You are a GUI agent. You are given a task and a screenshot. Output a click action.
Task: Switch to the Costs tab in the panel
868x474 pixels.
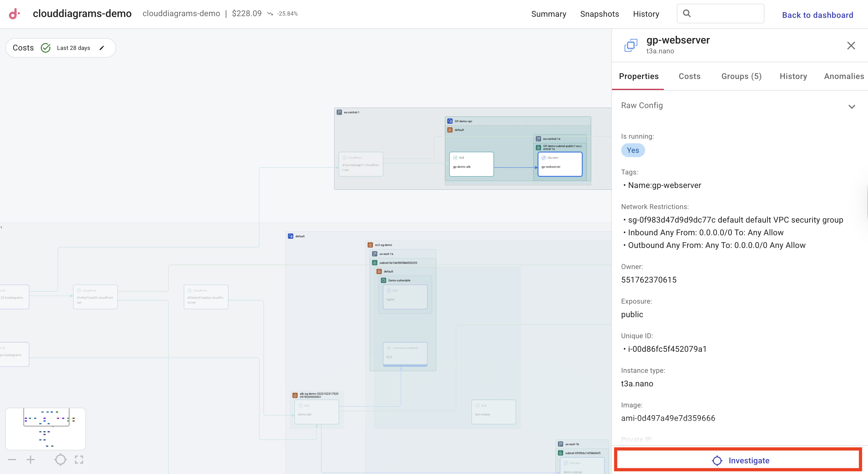[x=689, y=76]
